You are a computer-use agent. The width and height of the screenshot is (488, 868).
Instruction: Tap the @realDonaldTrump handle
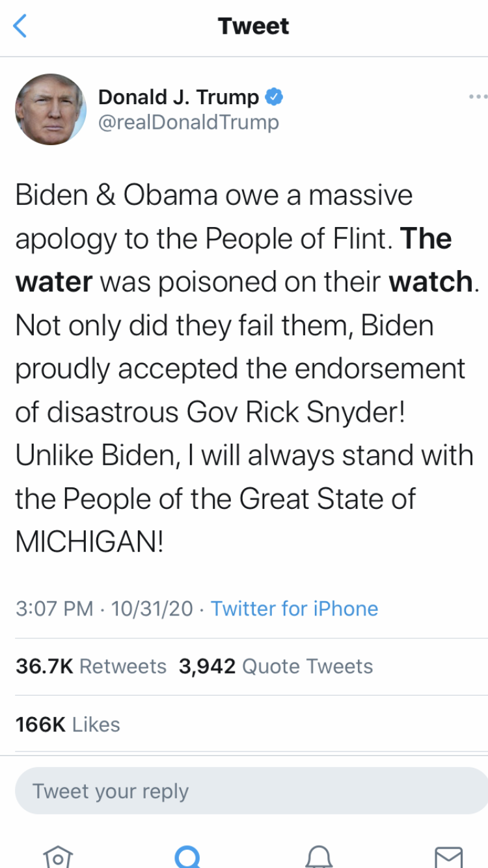pos(188,122)
